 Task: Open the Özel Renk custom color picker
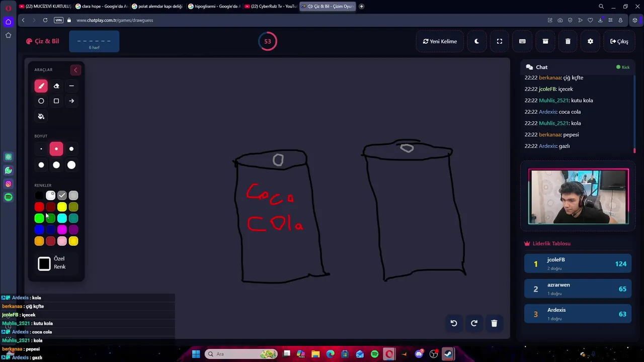44,263
